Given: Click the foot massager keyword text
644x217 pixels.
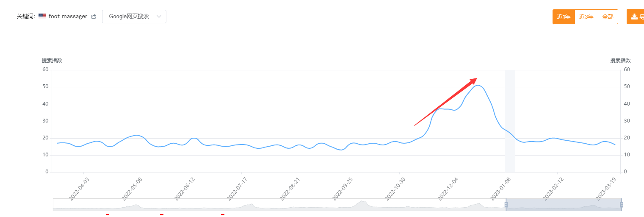Looking at the screenshot, I should click(x=68, y=17).
